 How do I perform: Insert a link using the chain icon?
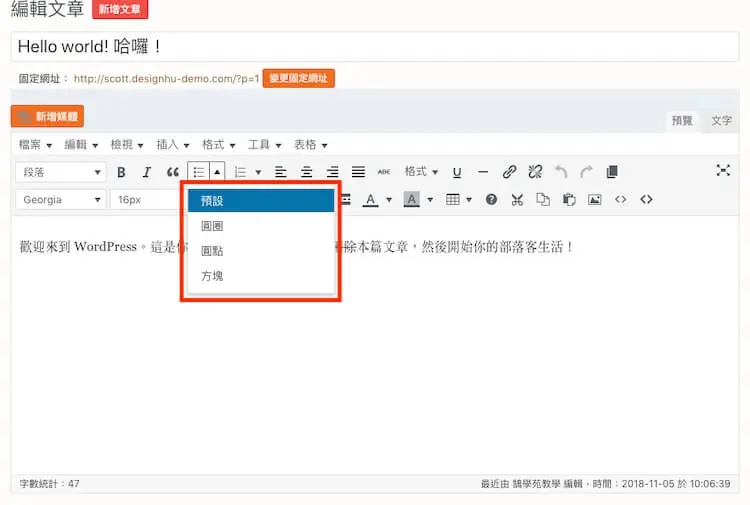[x=509, y=172]
